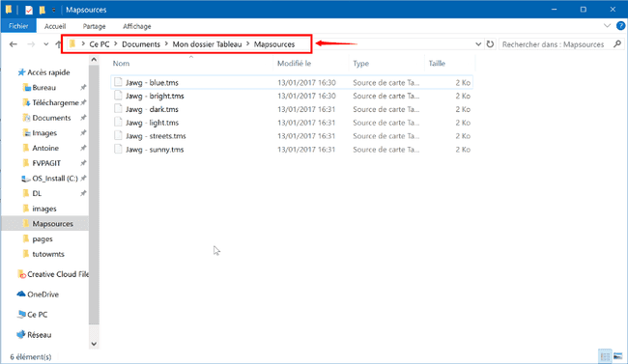
Task: Click Ce PC in the address path
Action: pos(100,44)
